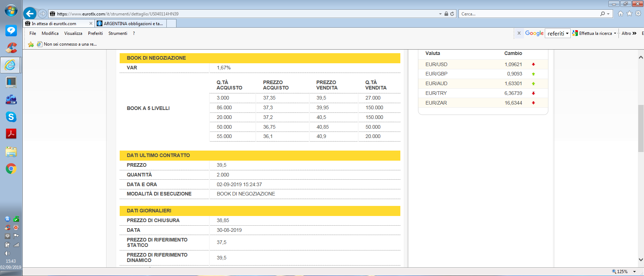Click add-to-favorites-bar star icon
The height and width of the screenshot is (276, 644).
coord(31,44)
